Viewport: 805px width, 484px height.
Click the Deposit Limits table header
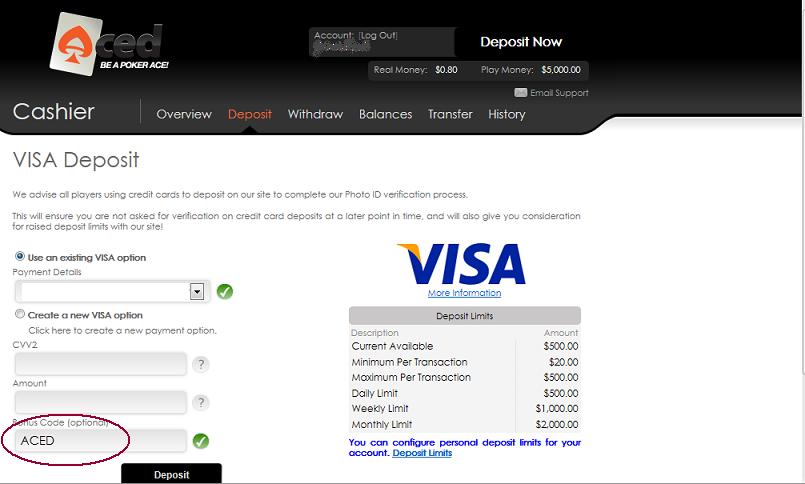465,316
